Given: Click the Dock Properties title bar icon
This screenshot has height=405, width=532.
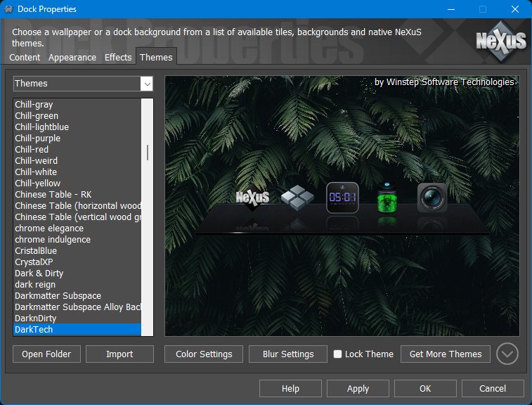Looking at the screenshot, I should (x=8, y=9).
